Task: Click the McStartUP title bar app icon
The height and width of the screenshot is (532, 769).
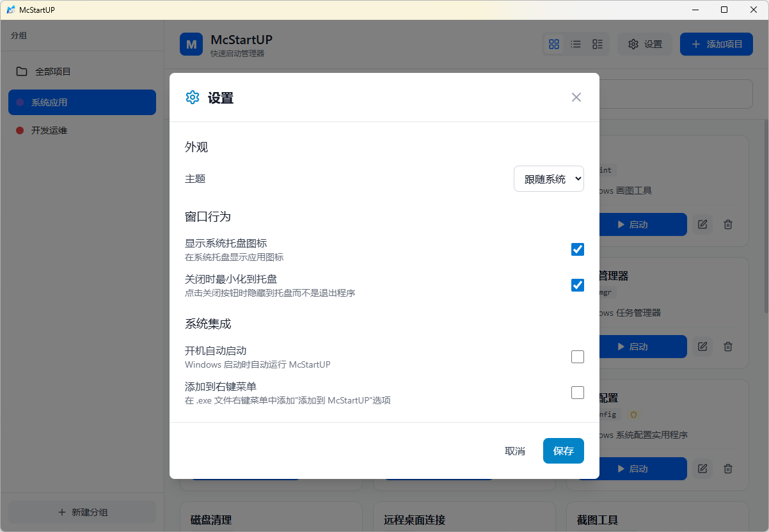Action: (11, 10)
